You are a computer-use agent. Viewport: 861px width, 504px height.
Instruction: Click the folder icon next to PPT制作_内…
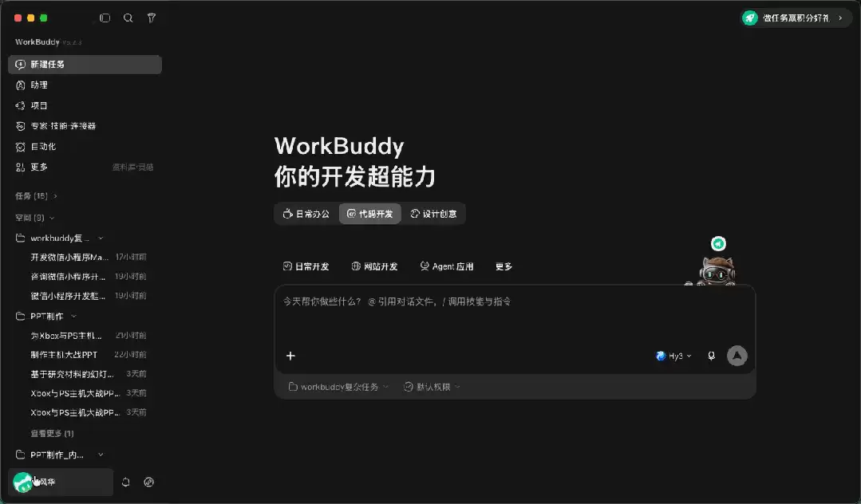pyautogui.click(x=20, y=455)
